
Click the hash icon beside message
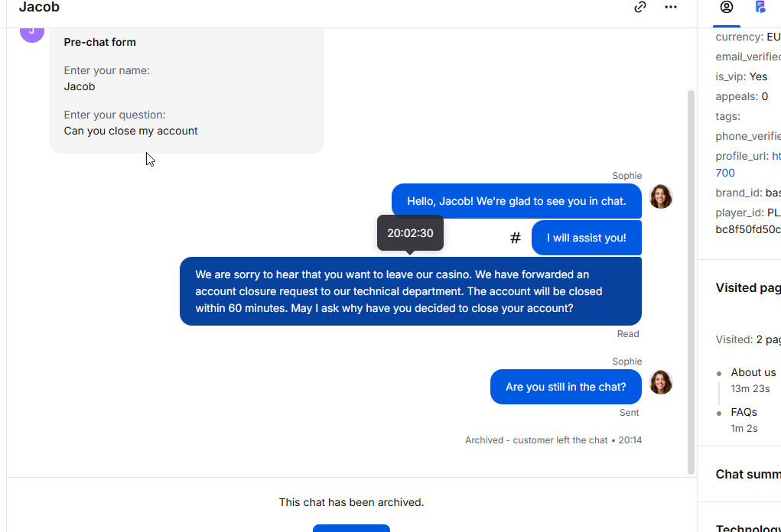(516, 238)
